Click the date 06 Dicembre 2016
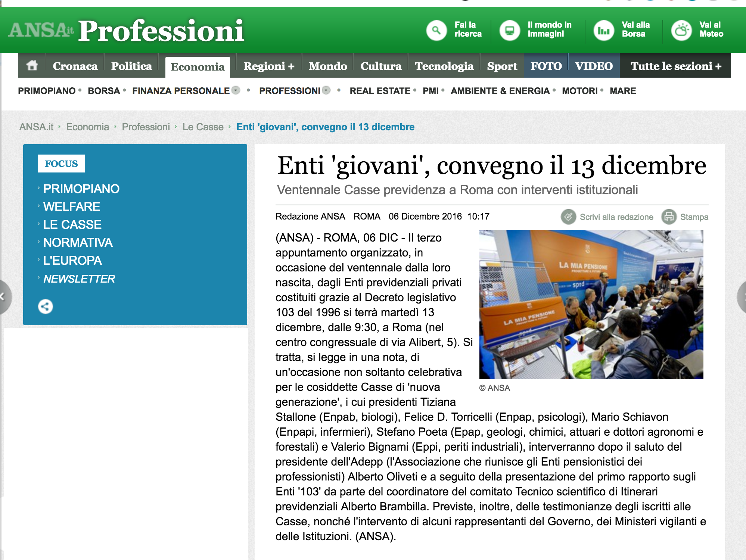 tap(425, 217)
